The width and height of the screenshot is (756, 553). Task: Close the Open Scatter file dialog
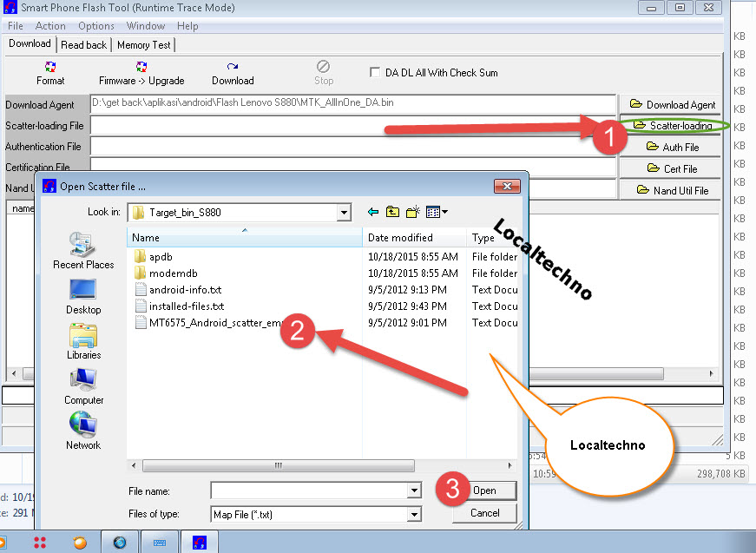pyautogui.click(x=507, y=186)
